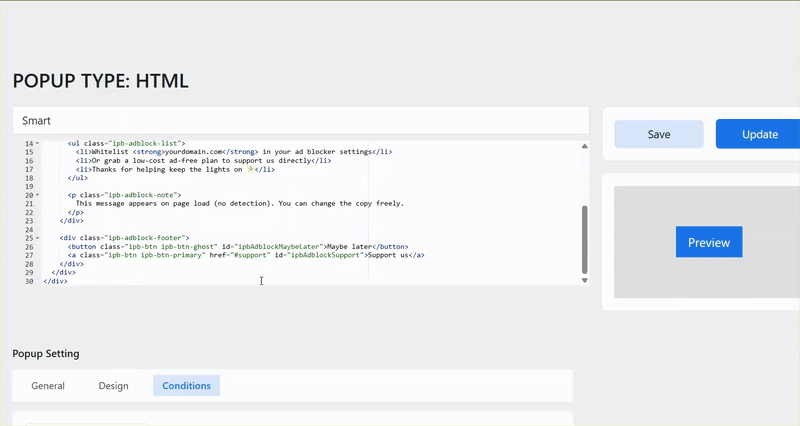Click the editor scroll-down arrow
Viewport: 800px width, 426px height.
[x=585, y=281]
